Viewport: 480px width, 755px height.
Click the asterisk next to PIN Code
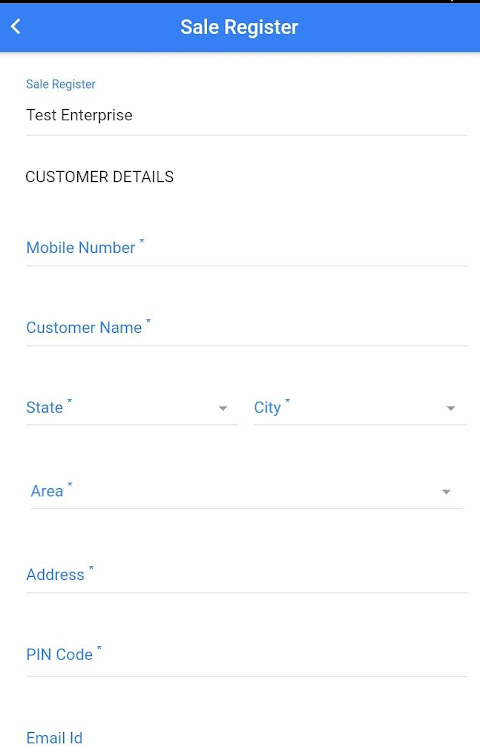click(99, 648)
